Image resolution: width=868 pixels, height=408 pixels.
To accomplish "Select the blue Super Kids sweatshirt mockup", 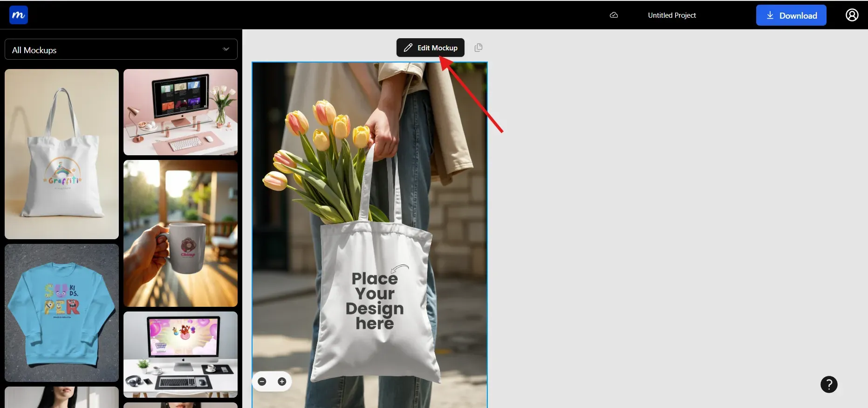I will click(x=62, y=313).
